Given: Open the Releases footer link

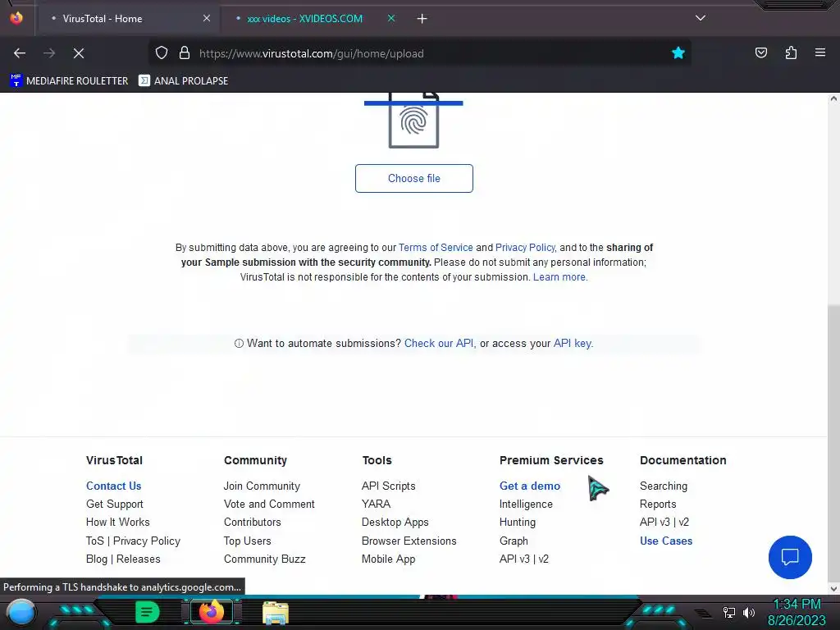Looking at the screenshot, I should [x=138, y=559].
